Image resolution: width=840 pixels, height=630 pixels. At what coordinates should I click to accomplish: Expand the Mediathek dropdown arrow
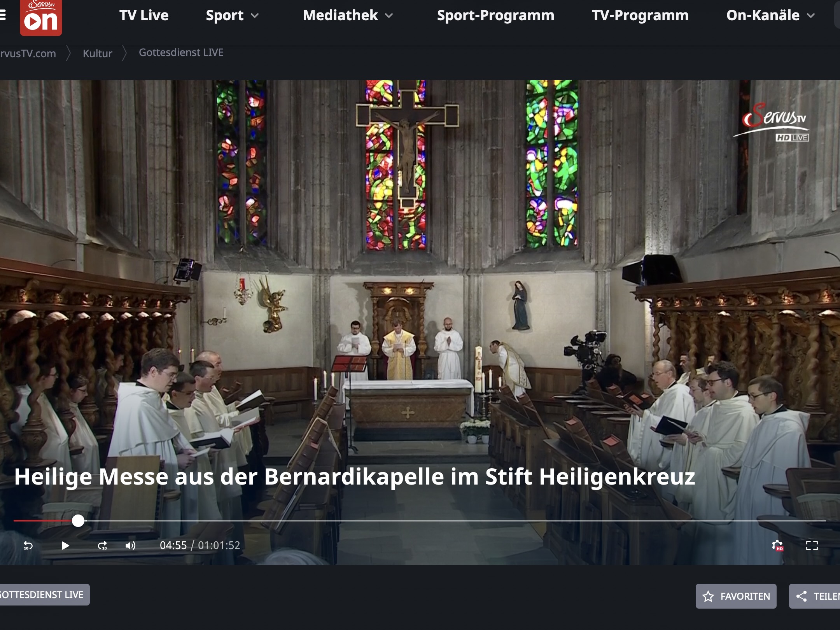pos(389,16)
